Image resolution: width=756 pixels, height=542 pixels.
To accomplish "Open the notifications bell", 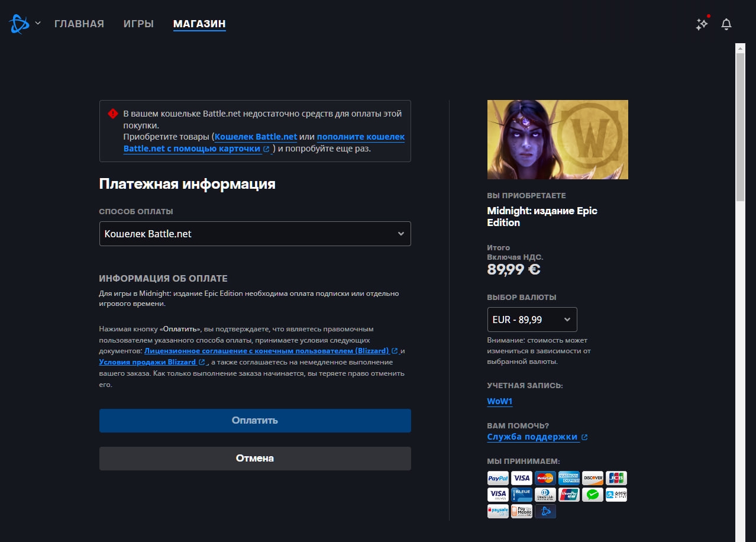I will [726, 24].
